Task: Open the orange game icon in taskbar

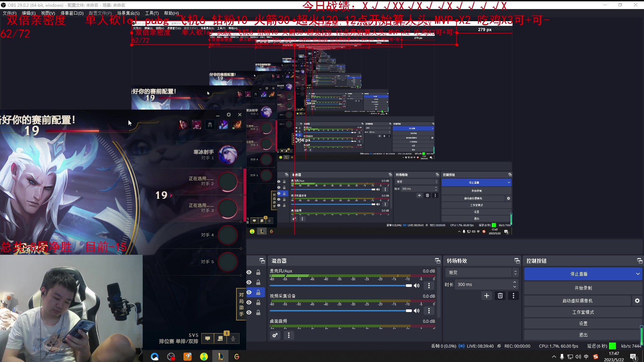Action: tap(187, 357)
